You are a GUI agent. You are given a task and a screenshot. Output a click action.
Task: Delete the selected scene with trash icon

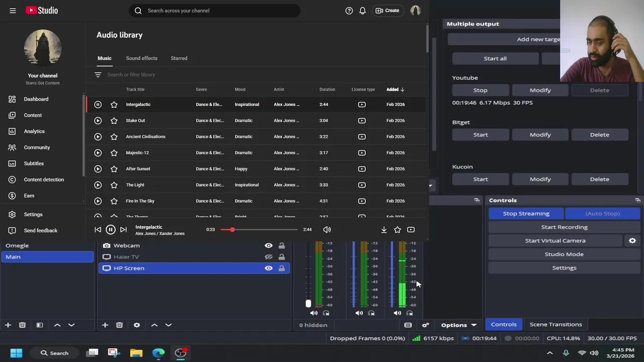point(22,325)
